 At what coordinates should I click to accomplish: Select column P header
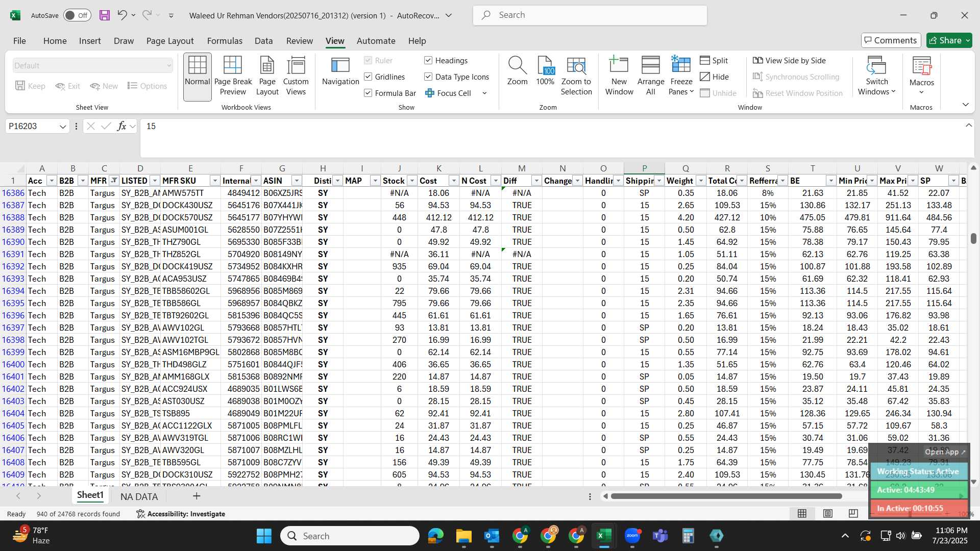click(644, 168)
